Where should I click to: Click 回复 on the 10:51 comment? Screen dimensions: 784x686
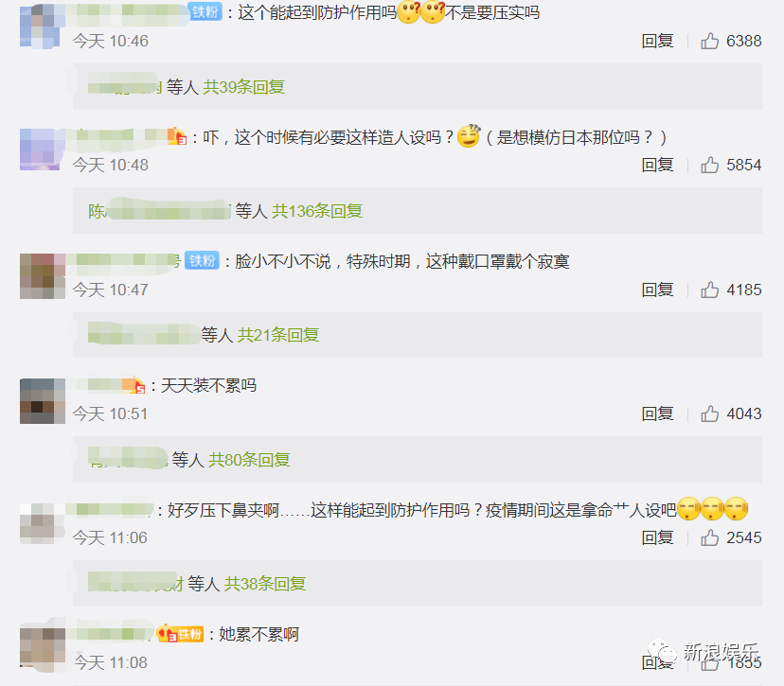657,413
